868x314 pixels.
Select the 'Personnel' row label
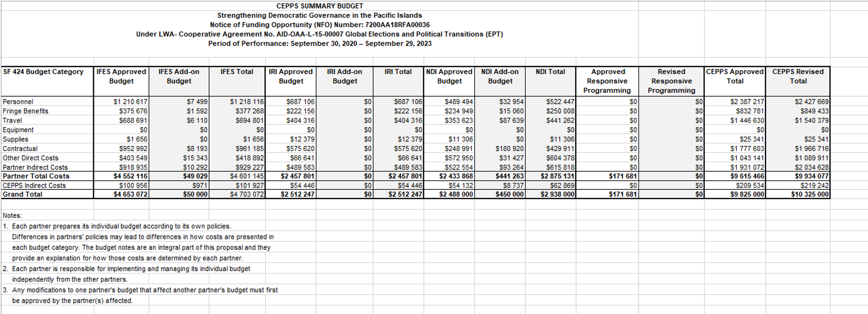(x=18, y=102)
